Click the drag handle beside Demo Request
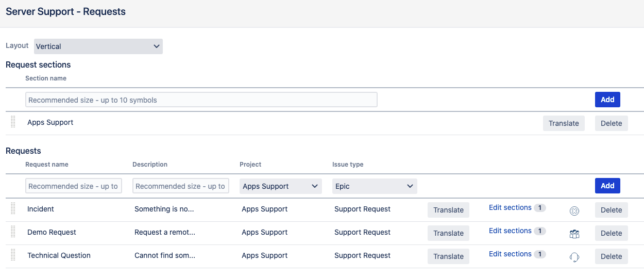This screenshot has height=277, width=644. tap(13, 233)
